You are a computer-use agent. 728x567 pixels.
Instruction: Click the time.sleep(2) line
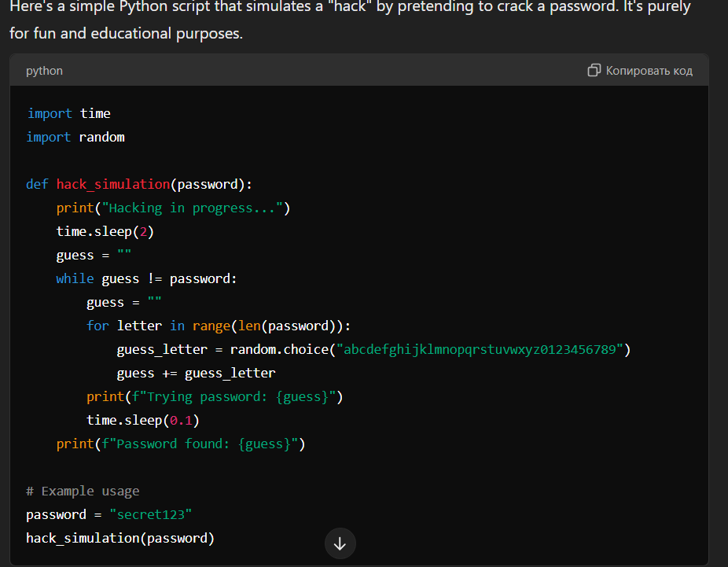tap(105, 231)
